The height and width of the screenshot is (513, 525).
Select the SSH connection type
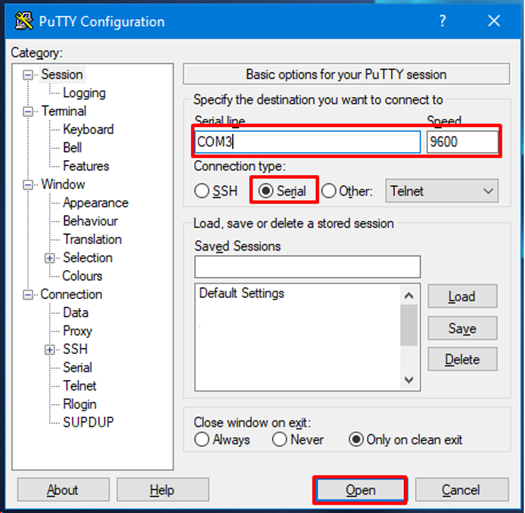(216, 191)
